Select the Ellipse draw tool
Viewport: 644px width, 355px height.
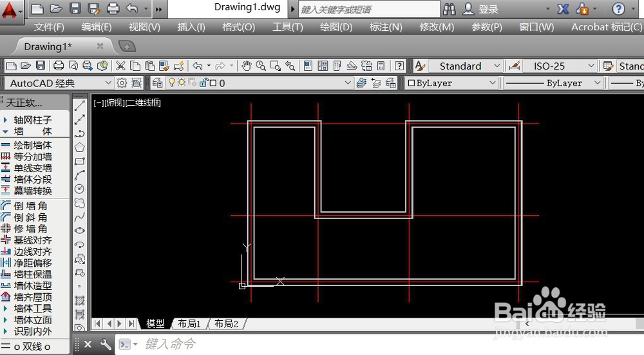click(80, 231)
